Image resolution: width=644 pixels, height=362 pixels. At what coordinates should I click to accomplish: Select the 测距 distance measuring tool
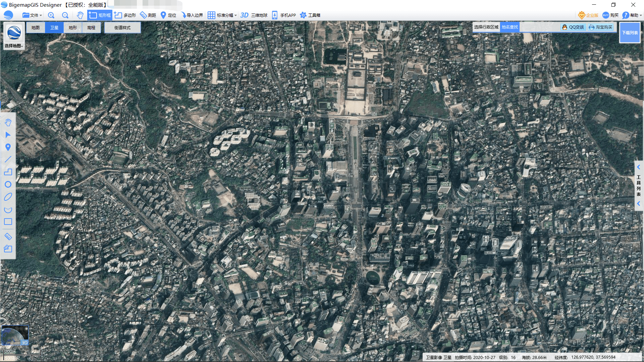coord(148,15)
